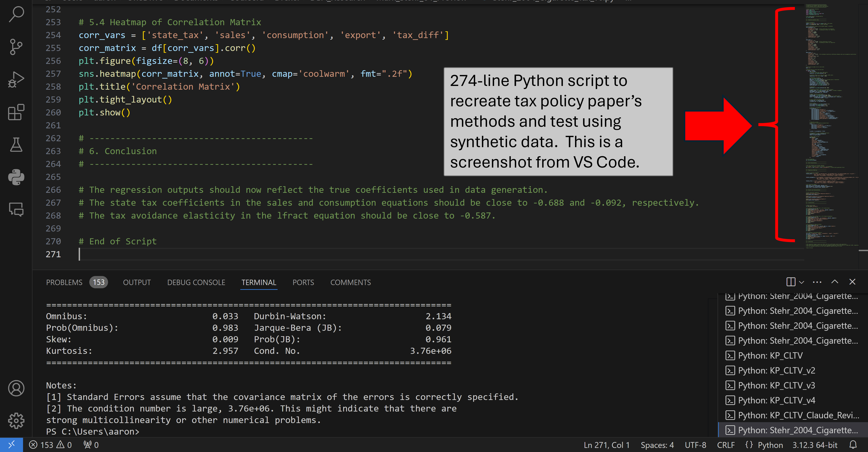
Task: Switch to the PROBLEMS tab
Action: 64,282
